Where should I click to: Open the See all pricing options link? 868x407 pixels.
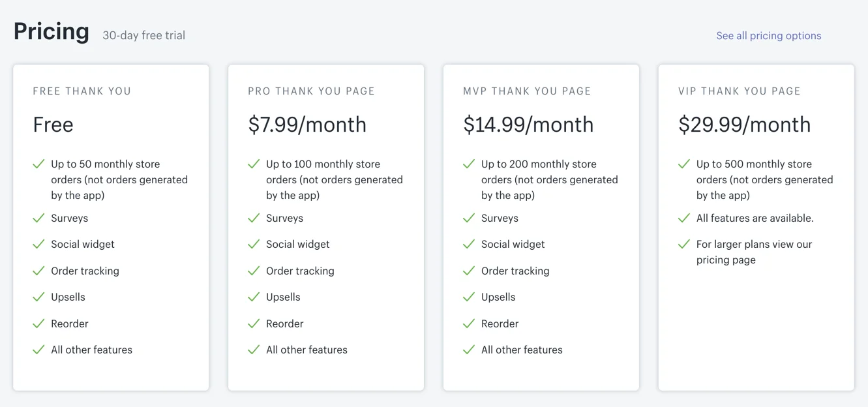(x=768, y=36)
